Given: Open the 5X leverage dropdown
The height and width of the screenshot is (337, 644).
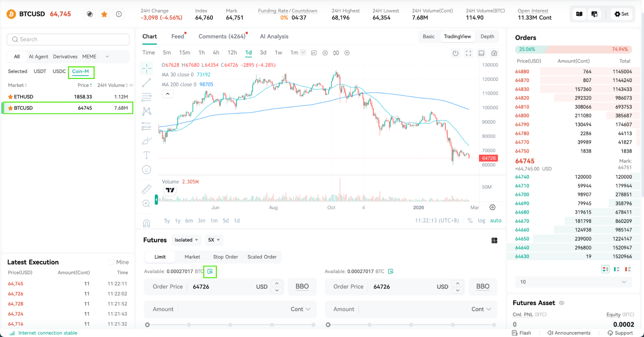Looking at the screenshot, I should coord(214,240).
